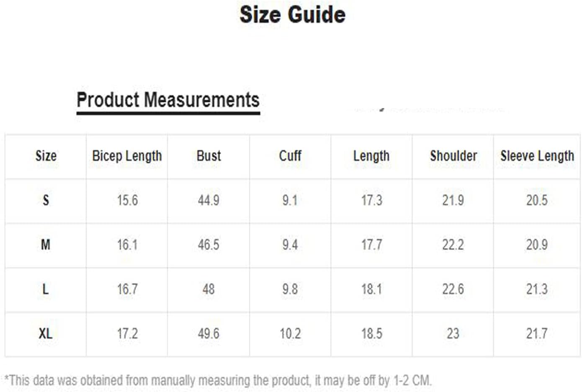The image size is (582, 392).
Task: Click the Bust column header
Action: pyautogui.click(x=209, y=156)
